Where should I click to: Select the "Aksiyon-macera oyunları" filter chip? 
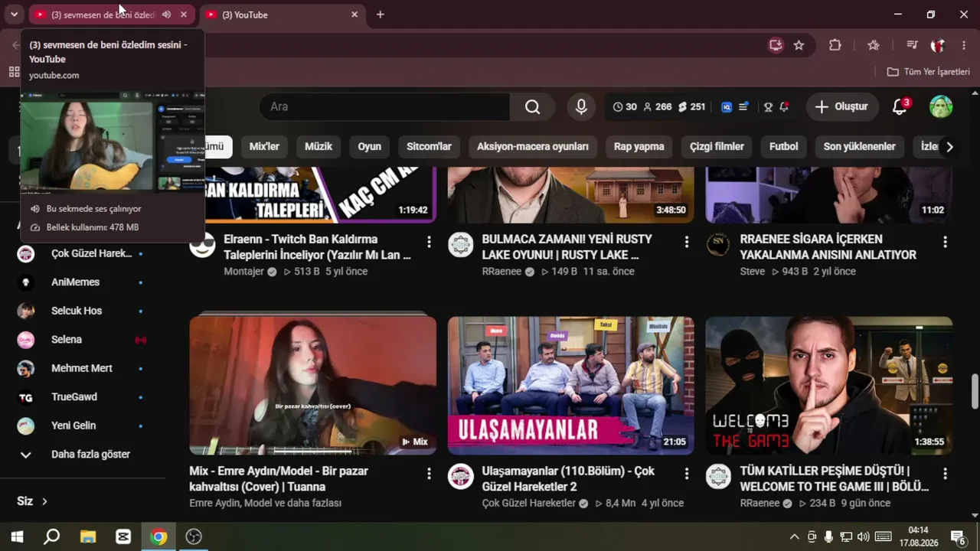point(533,146)
